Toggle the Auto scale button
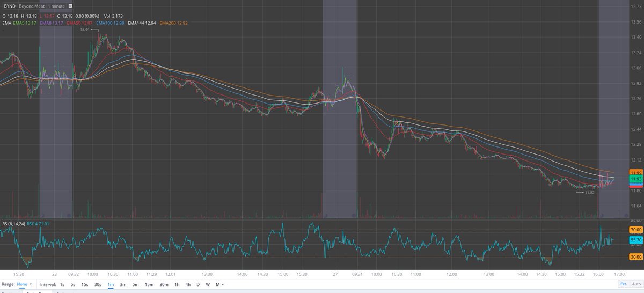 636,284
